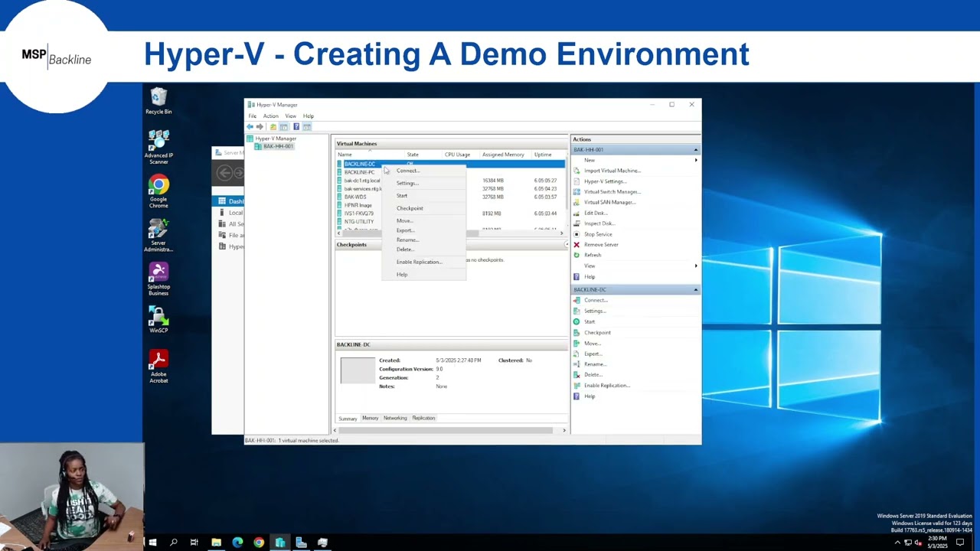Viewport: 980px width, 551px height.
Task: Click the Rename icon under BACKLINE-DC actions
Action: pos(577,364)
